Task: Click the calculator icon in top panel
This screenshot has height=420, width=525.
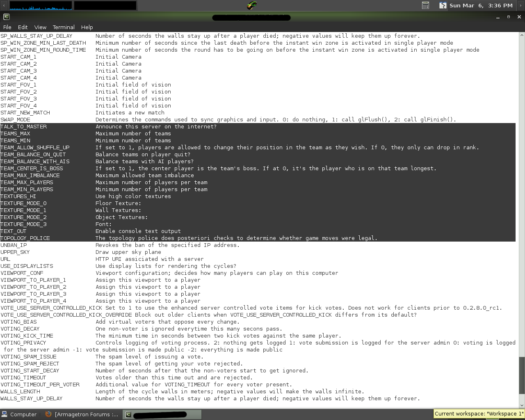Action: pos(425,5)
